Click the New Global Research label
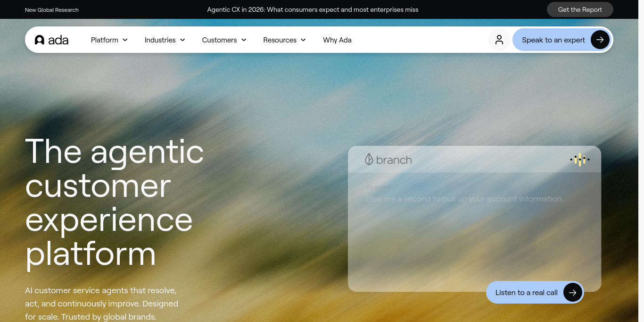644x322 pixels. click(52, 10)
